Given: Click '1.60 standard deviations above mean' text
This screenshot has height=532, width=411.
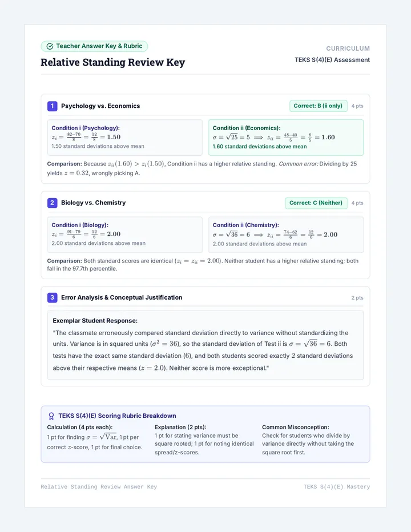Looking at the screenshot, I should (260, 147).
